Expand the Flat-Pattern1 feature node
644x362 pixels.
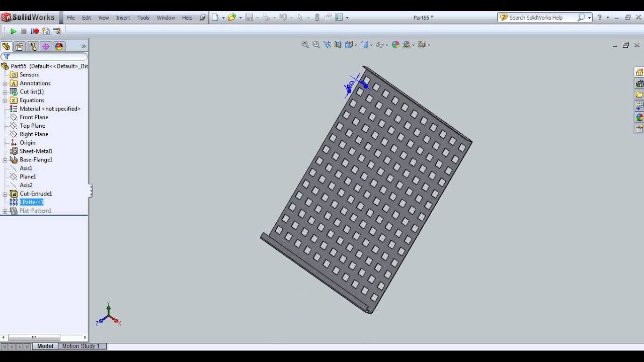(x=5, y=211)
